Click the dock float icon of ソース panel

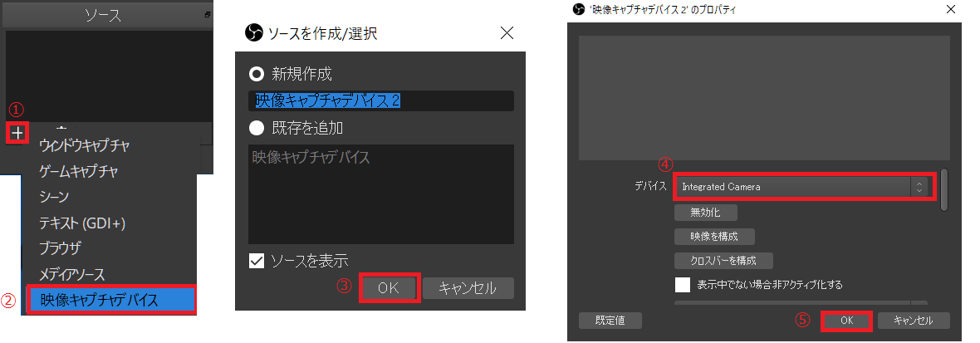(x=208, y=15)
